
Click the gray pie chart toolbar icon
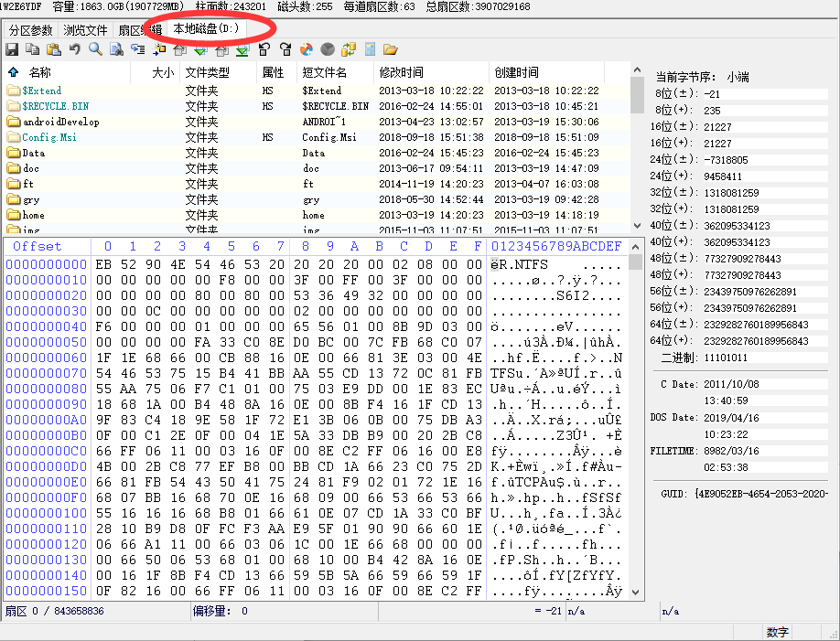click(x=327, y=49)
